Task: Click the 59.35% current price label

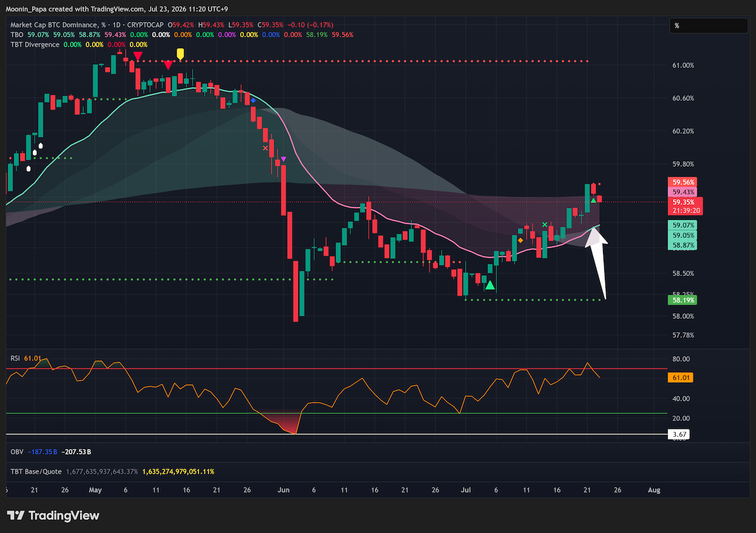Action: click(x=684, y=202)
